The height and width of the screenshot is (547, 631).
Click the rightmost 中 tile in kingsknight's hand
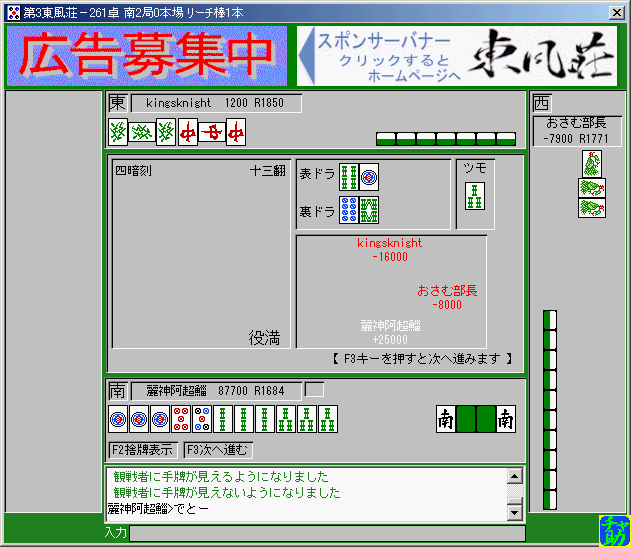point(236,131)
